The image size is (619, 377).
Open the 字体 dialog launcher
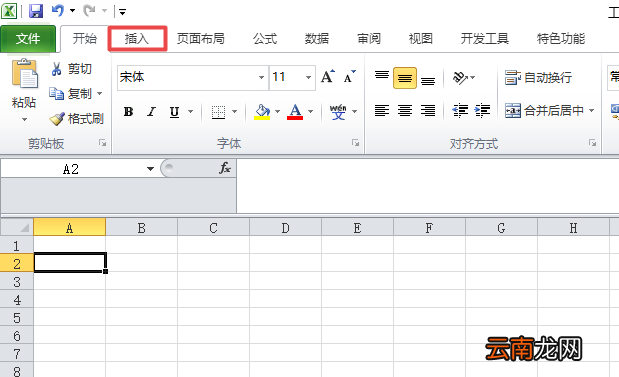click(355, 143)
